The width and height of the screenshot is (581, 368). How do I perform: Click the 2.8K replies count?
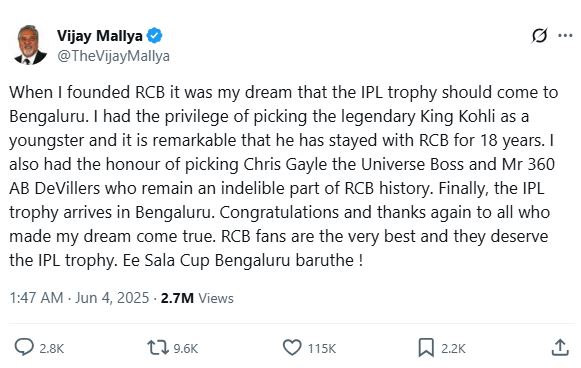click(x=52, y=349)
